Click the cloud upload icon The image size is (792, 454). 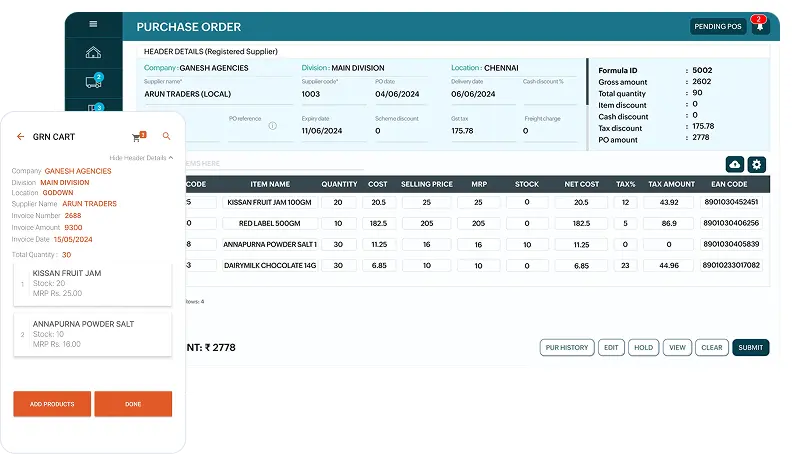735,164
